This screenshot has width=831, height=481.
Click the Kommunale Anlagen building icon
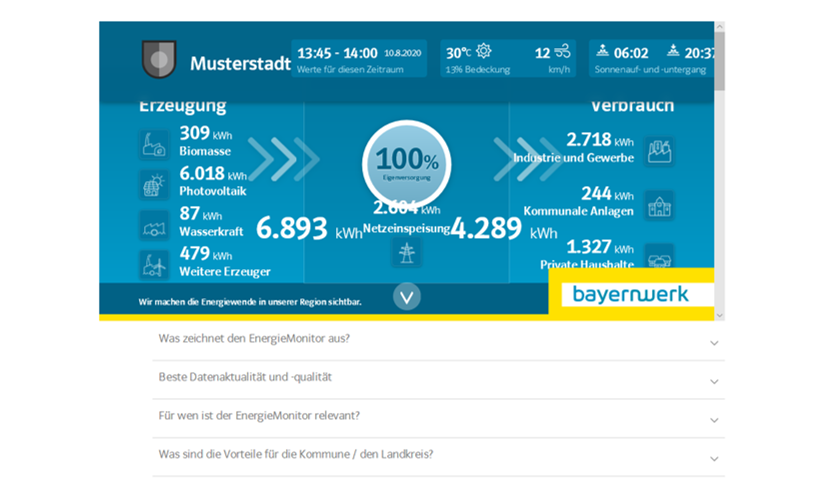(x=659, y=205)
